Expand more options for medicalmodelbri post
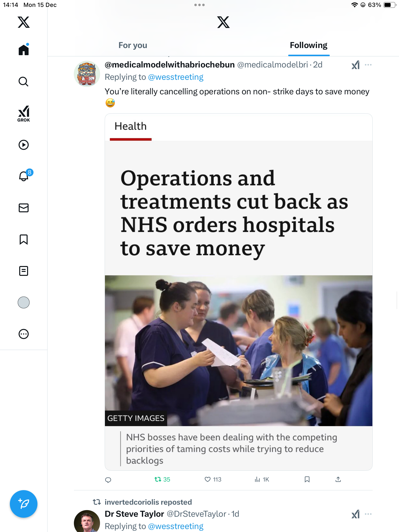399x532 pixels. (368, 65)
